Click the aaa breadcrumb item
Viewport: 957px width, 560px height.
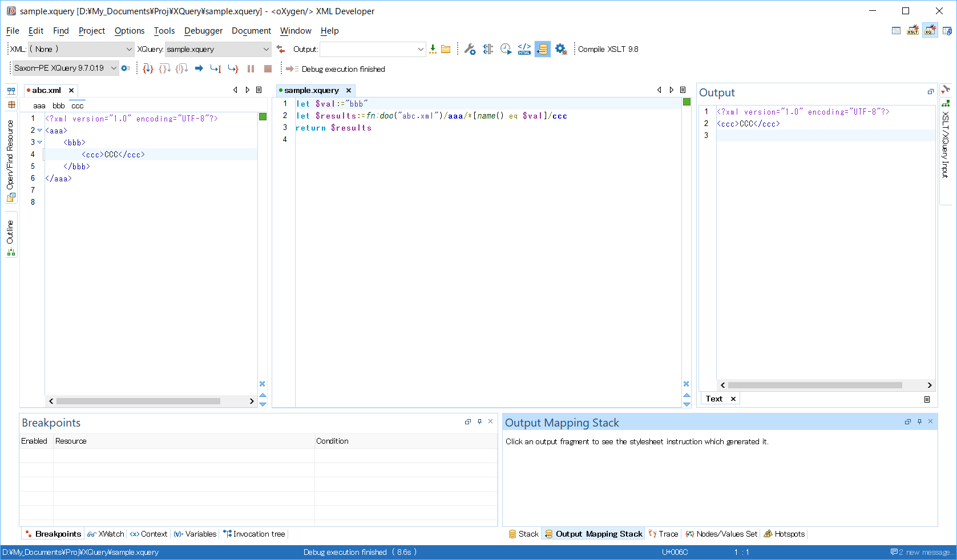click(39, 106)
